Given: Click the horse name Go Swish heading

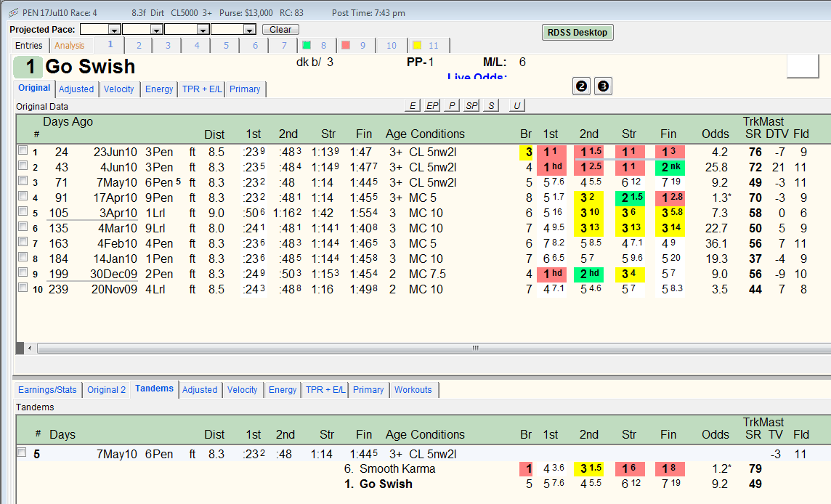Looking at the screenshot, I should click(90, 66).
